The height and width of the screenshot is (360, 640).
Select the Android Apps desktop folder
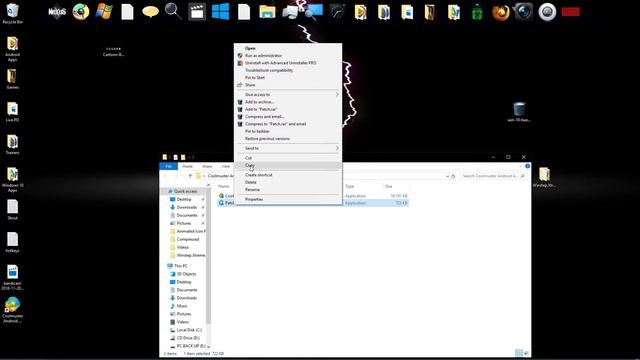pos(13,49)
